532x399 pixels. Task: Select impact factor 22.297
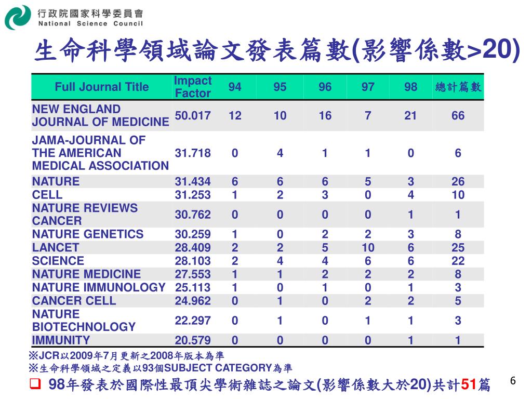(x=193, y=320)
